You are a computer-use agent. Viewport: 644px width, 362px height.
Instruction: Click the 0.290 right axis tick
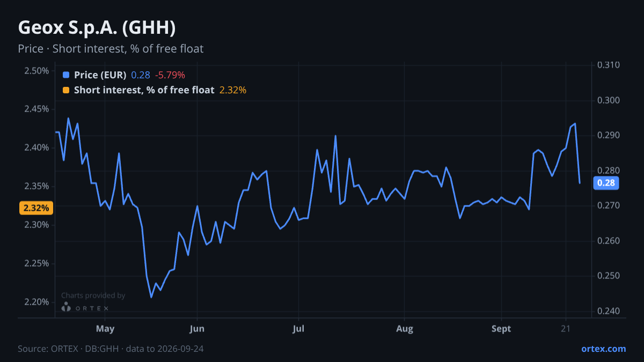(x=609, y=135)
